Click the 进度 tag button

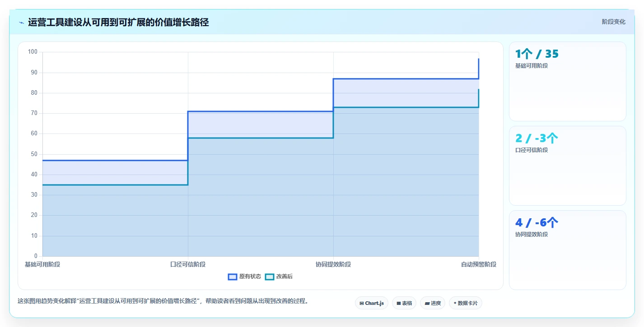coord(433,303)
